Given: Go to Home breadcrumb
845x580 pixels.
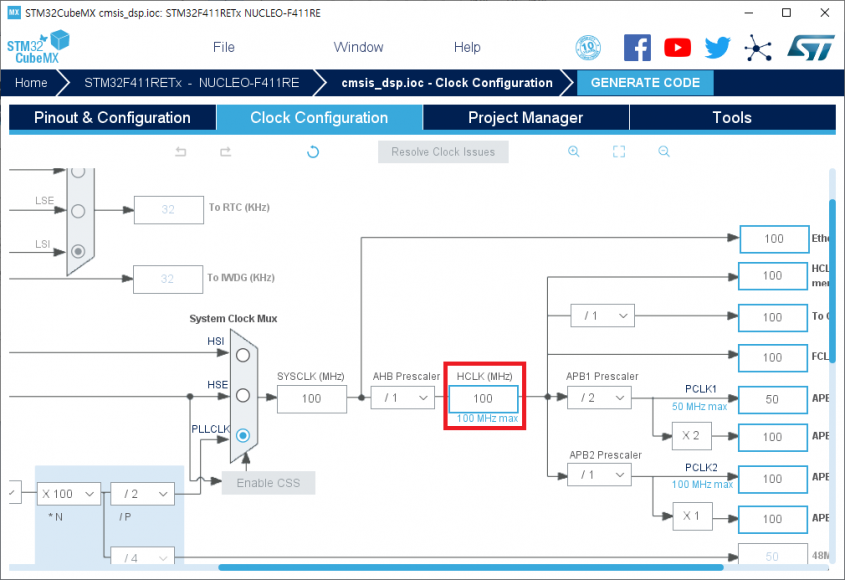Looking at the screenshot, I should point(31,83).
